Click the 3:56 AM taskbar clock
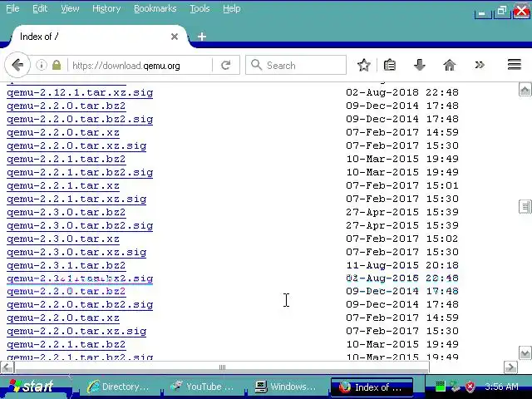532x399 pixels. 501,387
